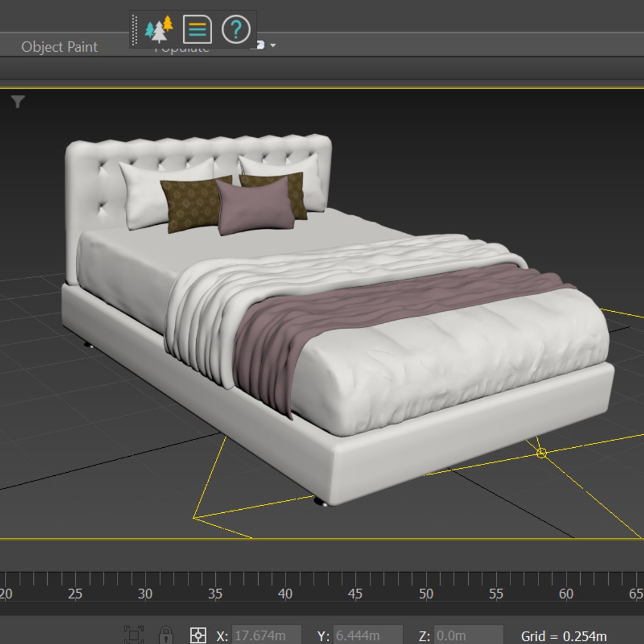Toggle Isolate Selection icon in status bar

pos(134,635)
